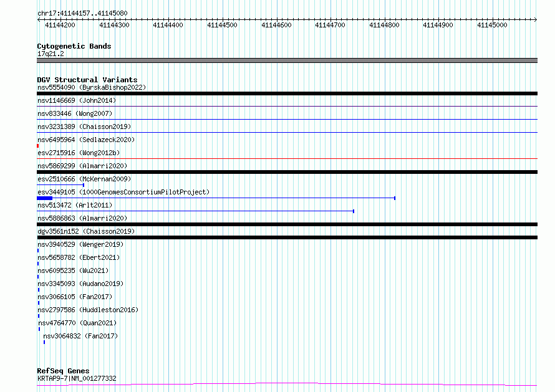Open the nsv833446 (Wong2007) variant

coord(75,113)
